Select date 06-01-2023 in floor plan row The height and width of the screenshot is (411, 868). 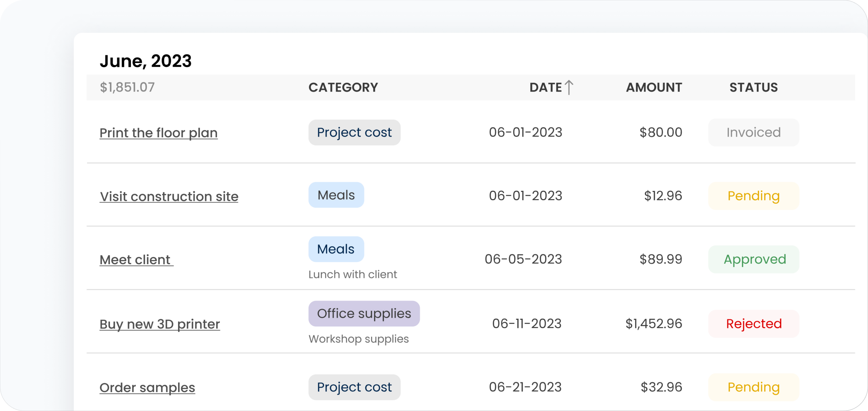pyautogui.click(x=526, y=132)
